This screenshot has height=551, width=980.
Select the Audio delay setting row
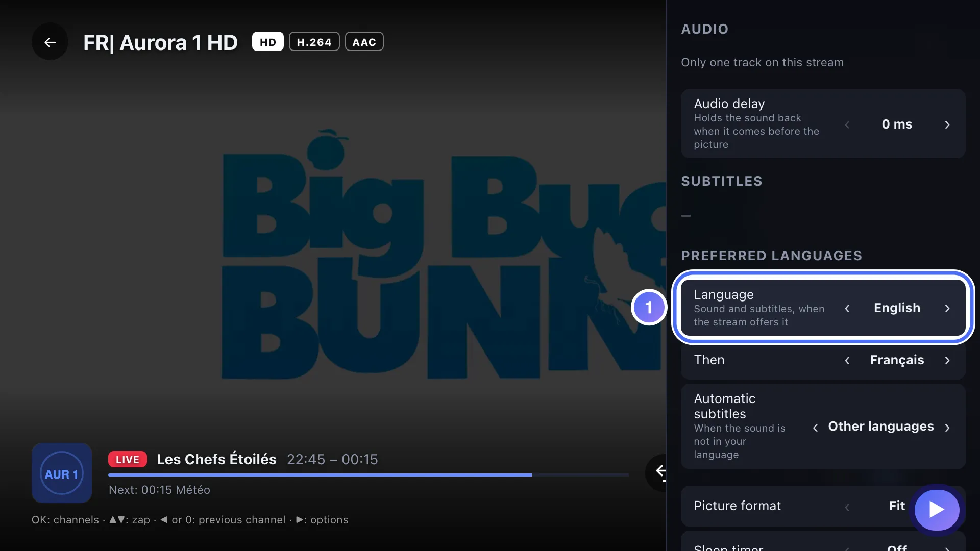pyautogui.click(x=823, y=123)
